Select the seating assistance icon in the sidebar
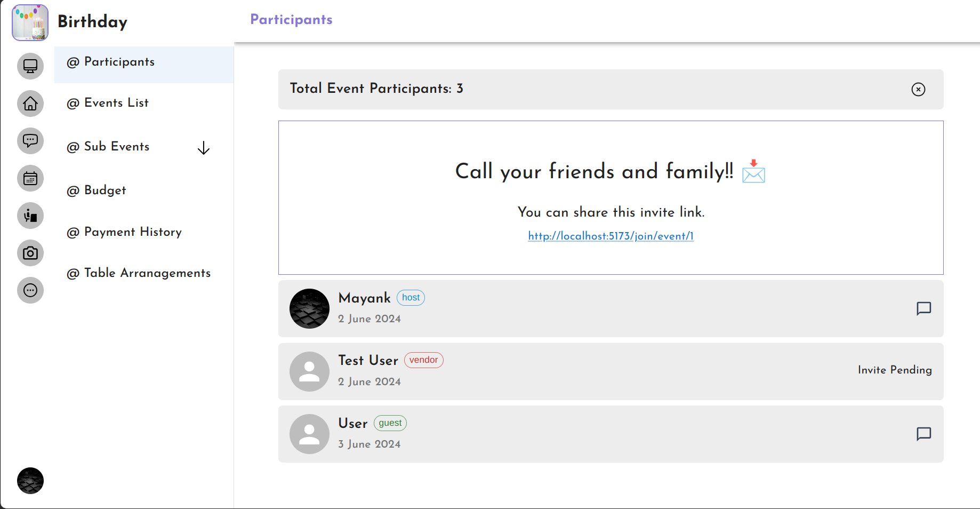 pos(30,216)
